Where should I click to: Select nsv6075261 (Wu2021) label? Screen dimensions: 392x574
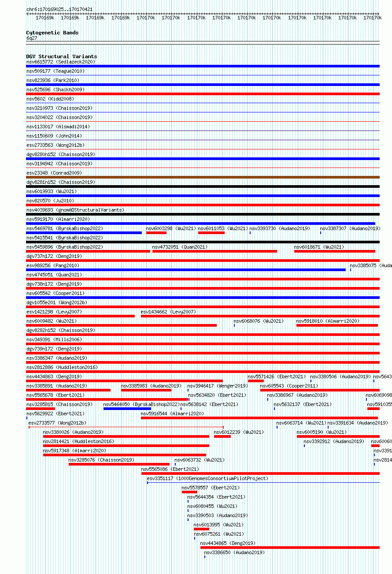219,534
